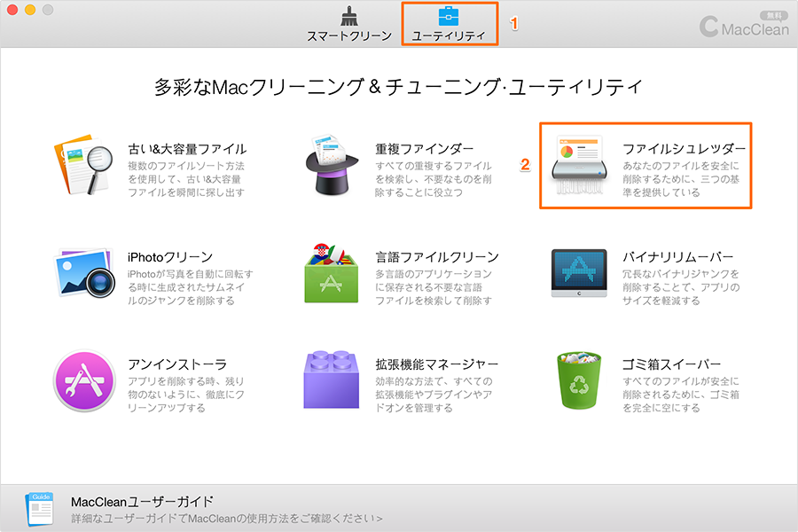Click the description under バイナリリムーバー
Viewport: 798px width, 532px height.
(x=681, y=287)
